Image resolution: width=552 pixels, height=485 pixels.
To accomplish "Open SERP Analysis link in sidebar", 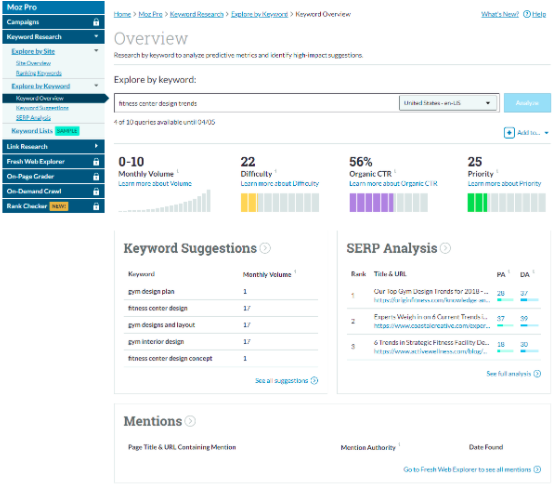I will click(33, 118).
